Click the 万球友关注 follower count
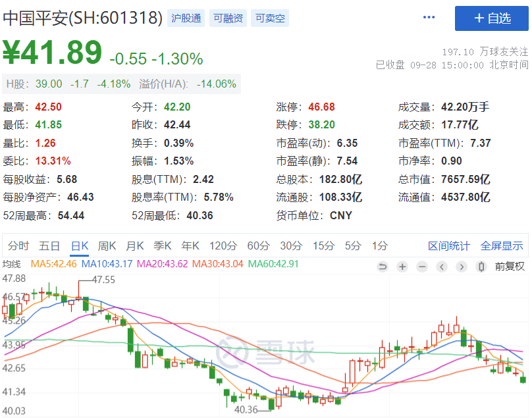This screenshot has width=532, height=418. pos(485,51)
